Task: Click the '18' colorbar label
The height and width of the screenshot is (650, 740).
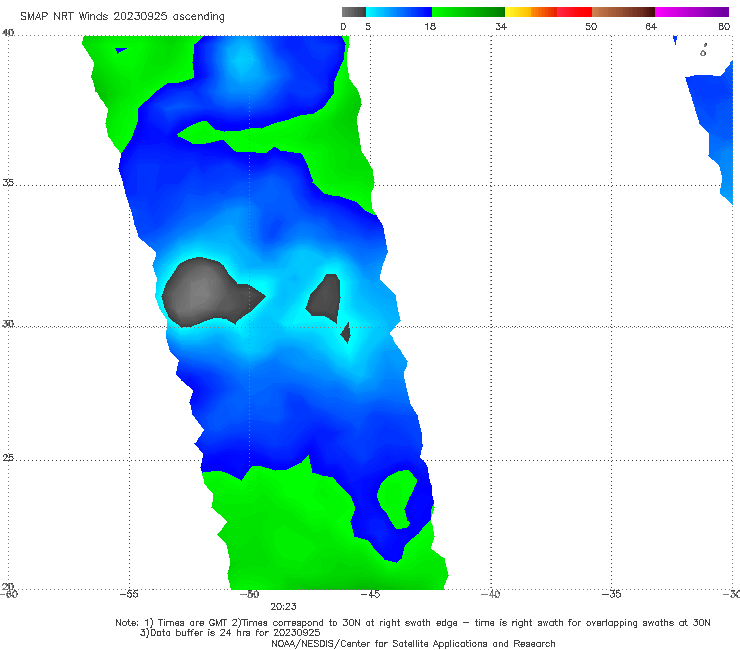Action: click(430, 27)
